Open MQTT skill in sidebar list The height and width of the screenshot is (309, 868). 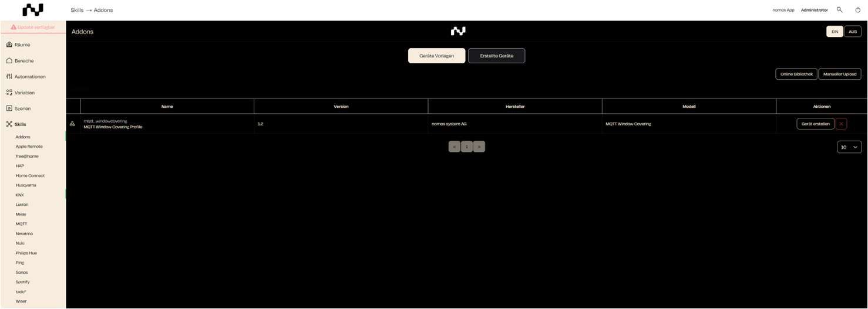pos(21,224)
